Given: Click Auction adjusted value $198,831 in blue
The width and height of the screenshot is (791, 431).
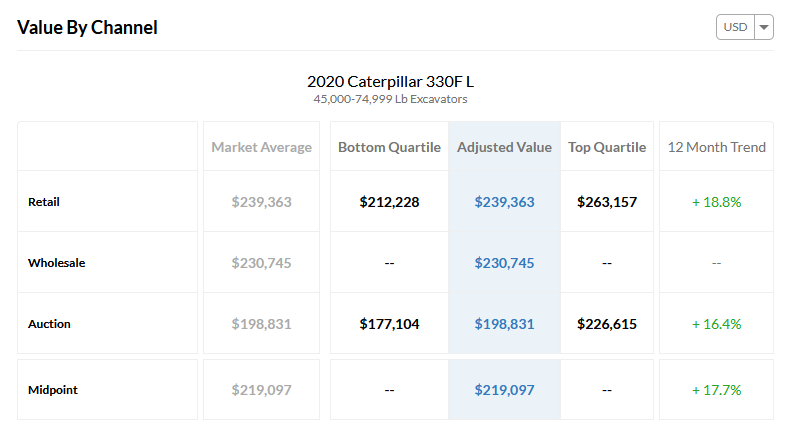Looking at the screenshot, I should pyautogui.click(x=504, y=324).
